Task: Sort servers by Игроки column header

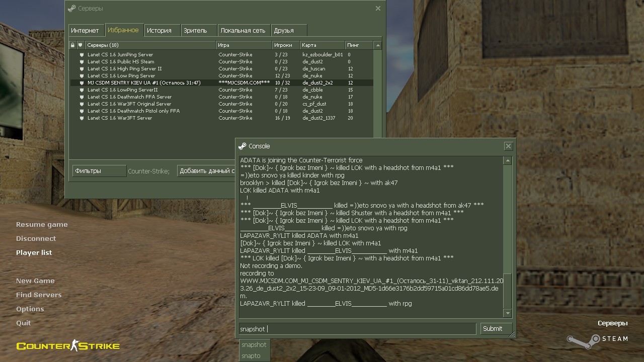Action: (x=285, y=45)
